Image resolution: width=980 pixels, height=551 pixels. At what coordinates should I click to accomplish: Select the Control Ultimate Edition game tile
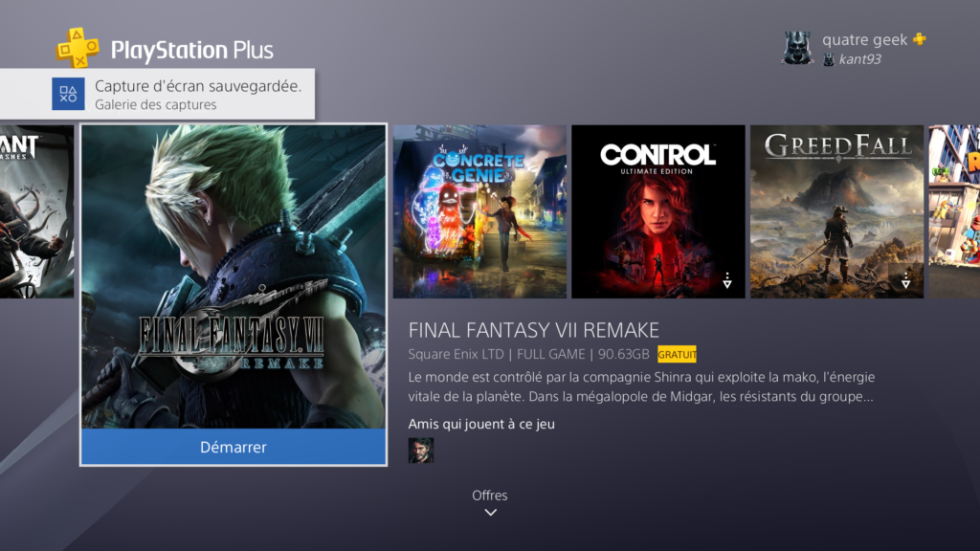tap(658, 211)
